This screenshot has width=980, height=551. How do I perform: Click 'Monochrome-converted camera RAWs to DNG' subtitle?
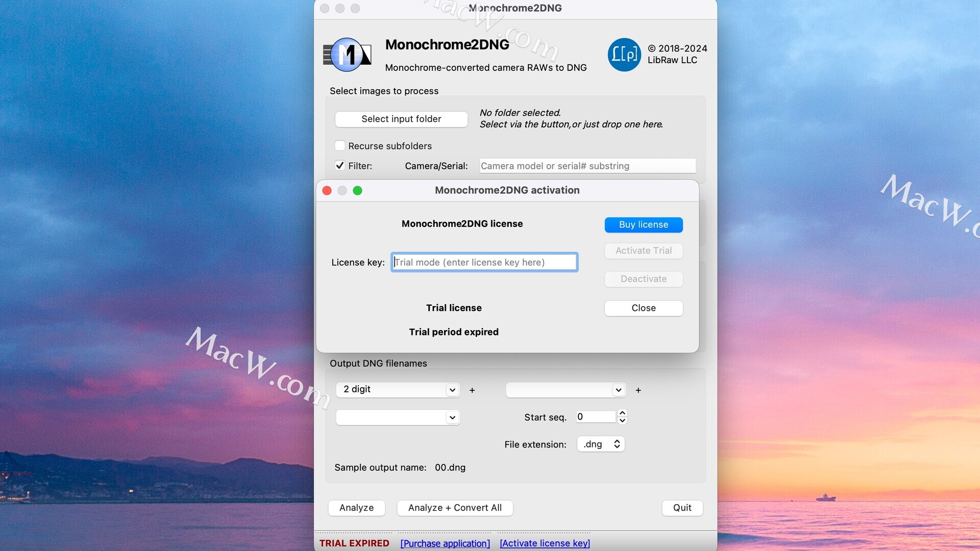click(486, 68)
